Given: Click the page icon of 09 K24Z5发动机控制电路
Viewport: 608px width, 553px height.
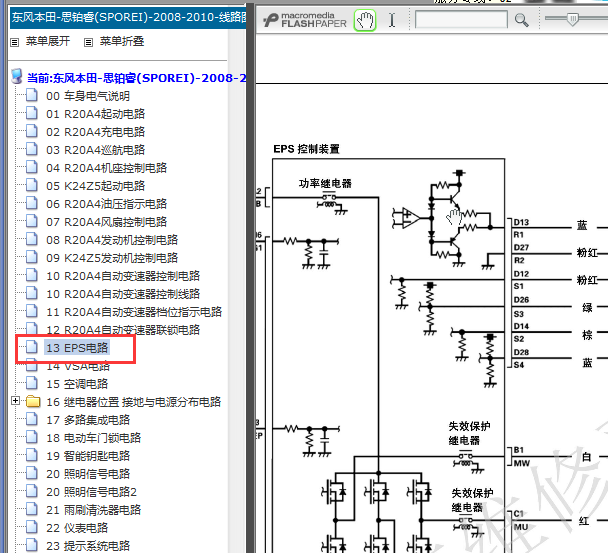Looking at the screenshot, I should click(x=32, y=257).
